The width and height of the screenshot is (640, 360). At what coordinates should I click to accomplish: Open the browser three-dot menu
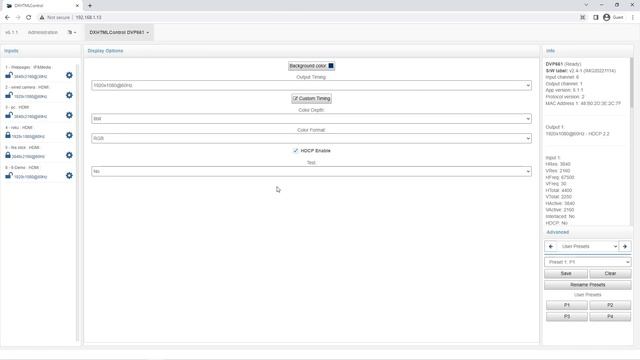click(x=633, y=17)
